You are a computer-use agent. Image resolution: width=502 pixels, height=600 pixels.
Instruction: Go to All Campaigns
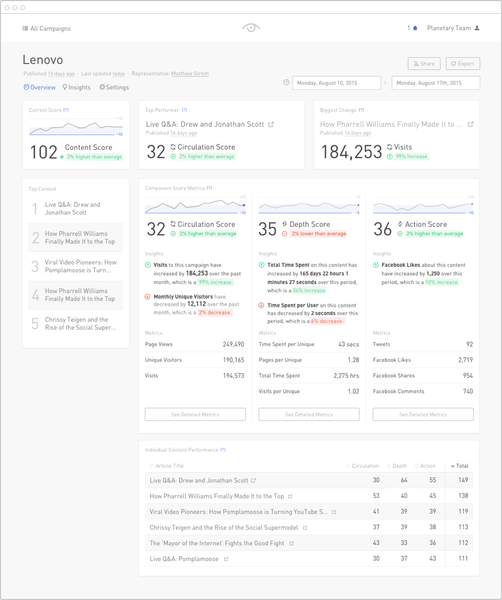pyautogui.click(x=46, y=28)
